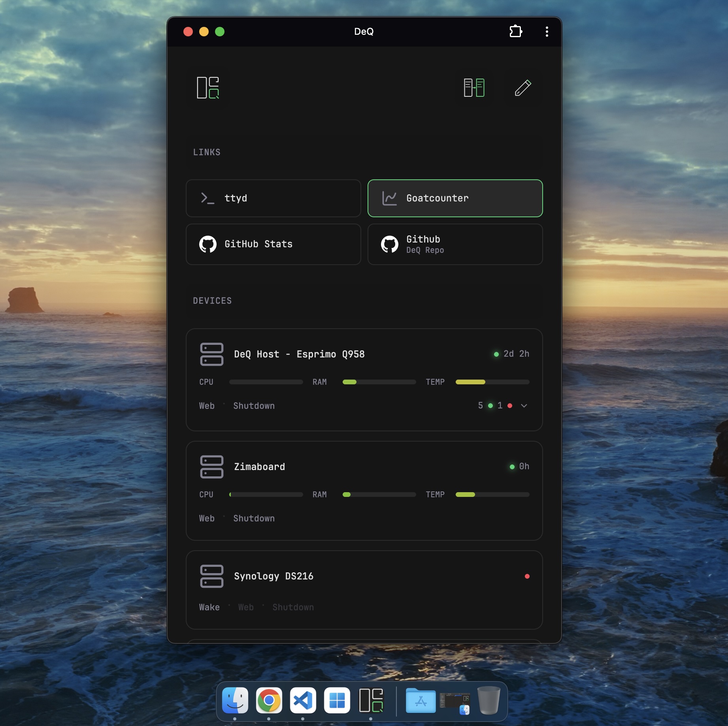Click Shutdown for DeQ Host
Viewport: 728px width, 726px height.
point(254,406)
